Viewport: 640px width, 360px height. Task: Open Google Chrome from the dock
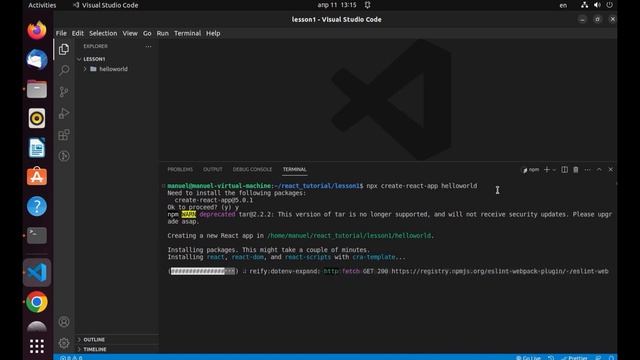coord(37,302)
